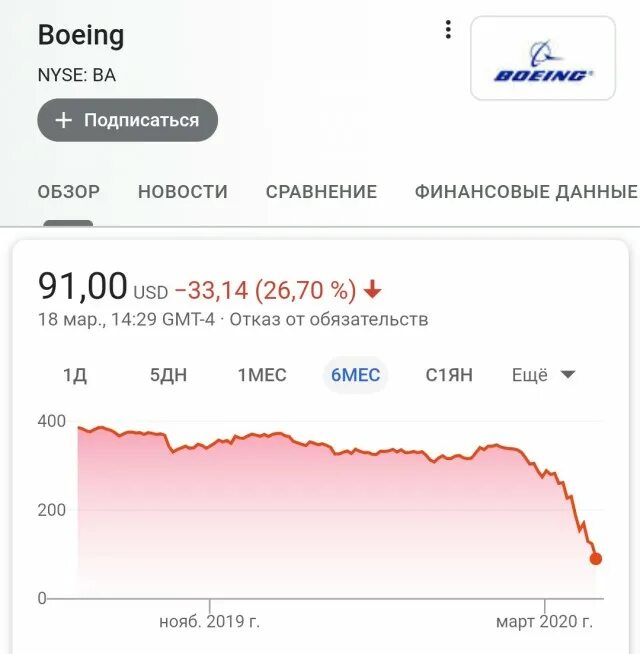Open the СРАВНЕНИЕ tab
The height and width of the screenshot is (654, 640).
coord(321,192)
